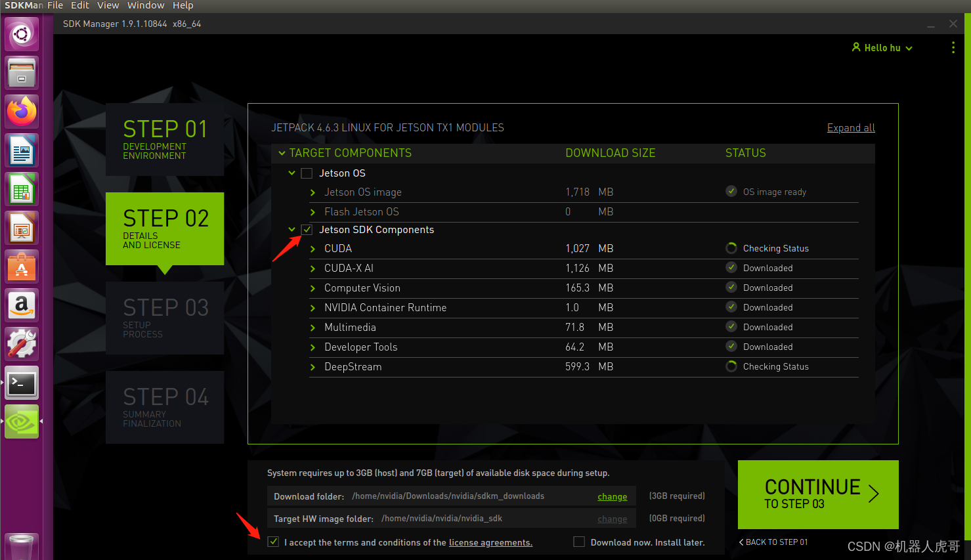
Task: Click user profile icon beside Hello hu
Action: coord(856,47)
